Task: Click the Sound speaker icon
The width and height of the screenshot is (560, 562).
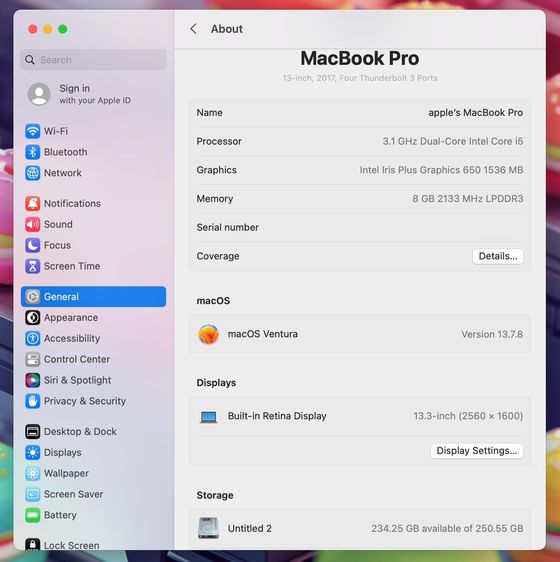Action: 33,224
